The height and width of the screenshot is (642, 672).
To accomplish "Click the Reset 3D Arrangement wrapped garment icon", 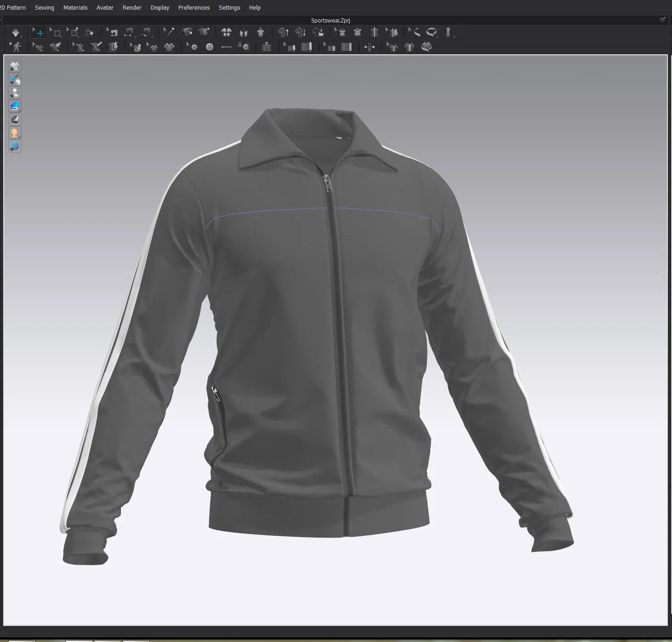I will coord(244,32).
